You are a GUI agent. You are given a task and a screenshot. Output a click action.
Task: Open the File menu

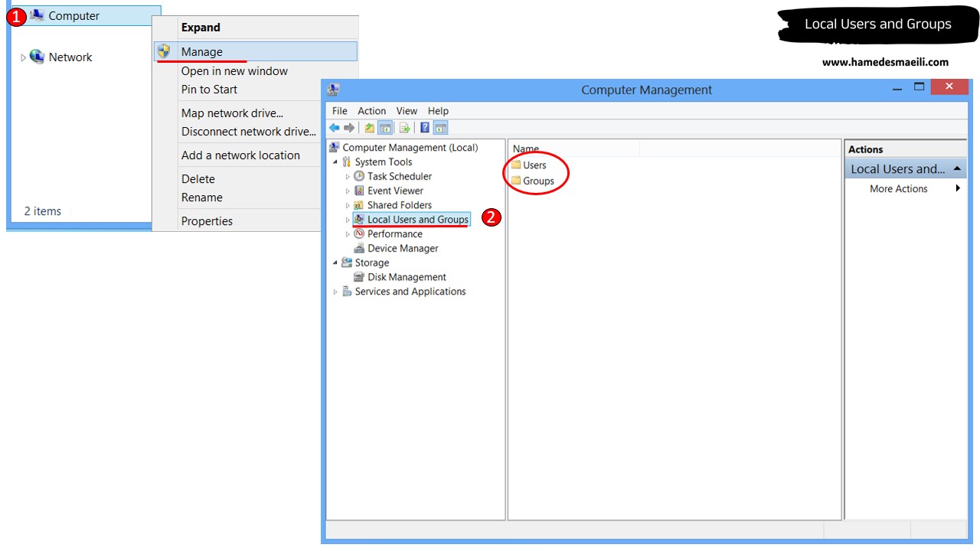pyautogui.click(x=340, y=111)
